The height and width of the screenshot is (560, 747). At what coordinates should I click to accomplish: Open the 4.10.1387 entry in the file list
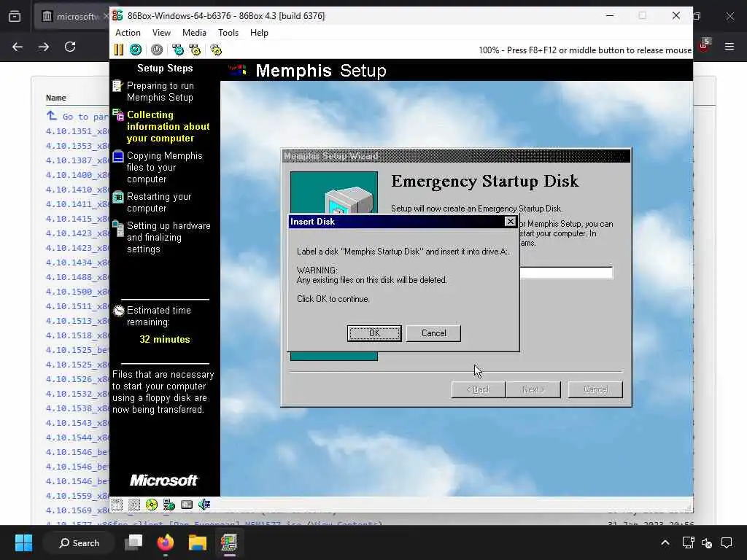pyautogui.click(x=77, y=160)
